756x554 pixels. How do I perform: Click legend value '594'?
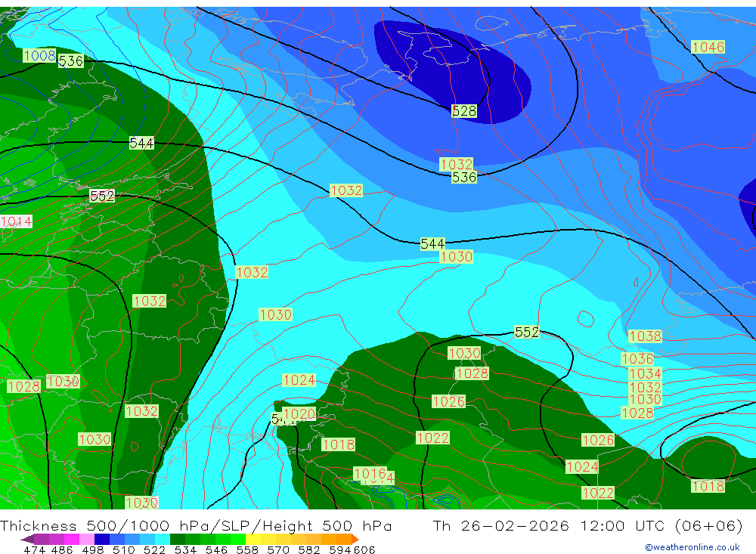(x=340, y=549)
